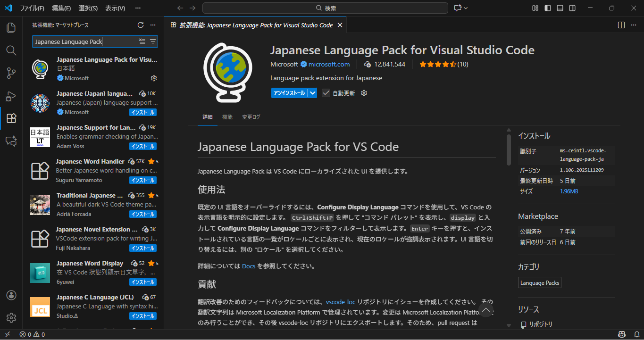
Task: Open editor more actions menu
Action: tap(634, 25)
